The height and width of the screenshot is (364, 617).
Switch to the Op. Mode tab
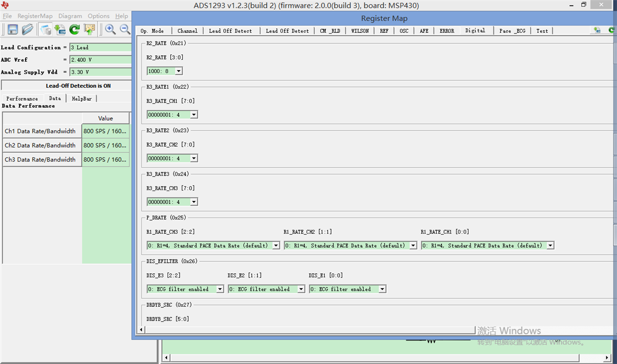152,31
